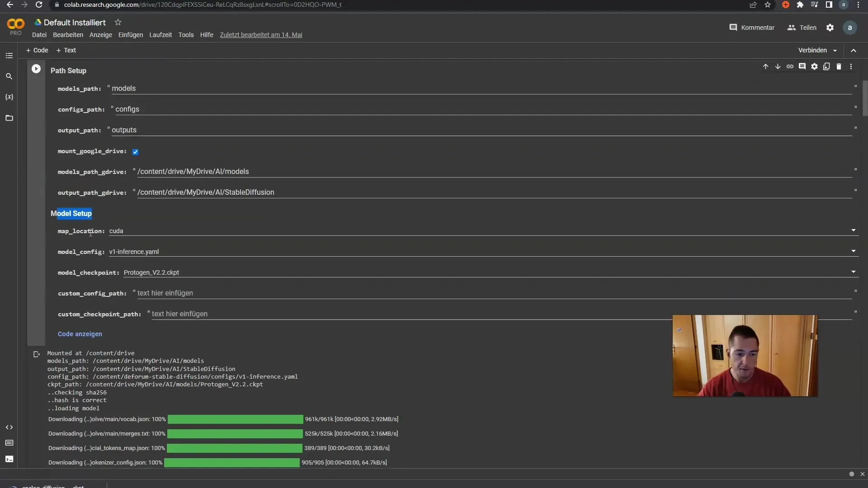Open the Hilfe menu

(x=207, y=35)
